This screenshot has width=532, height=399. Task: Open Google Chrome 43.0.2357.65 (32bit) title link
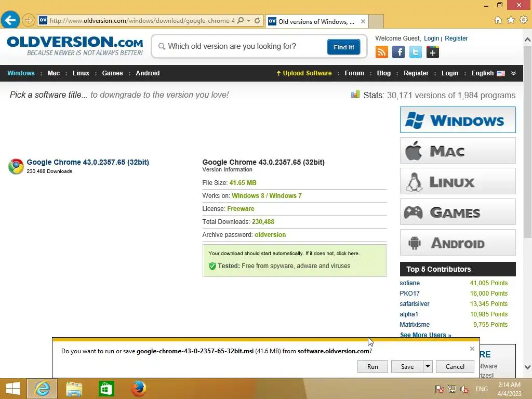coord(88,162)
